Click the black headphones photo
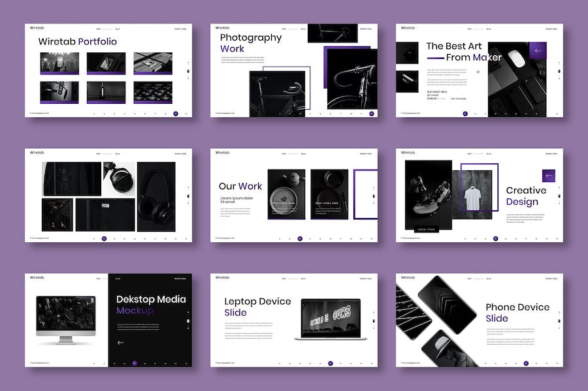This screenshot has width=588, height=391. point(156,197)
